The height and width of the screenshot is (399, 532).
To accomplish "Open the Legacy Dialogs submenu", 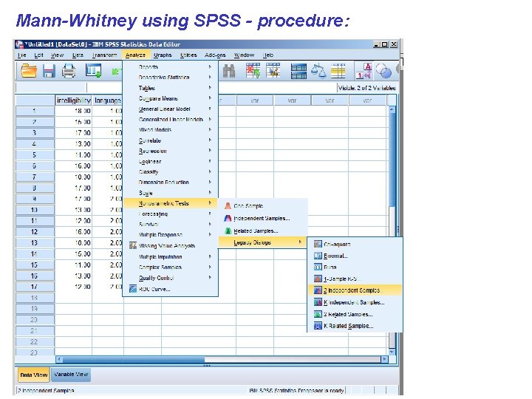I will click(x=262, y=242).
